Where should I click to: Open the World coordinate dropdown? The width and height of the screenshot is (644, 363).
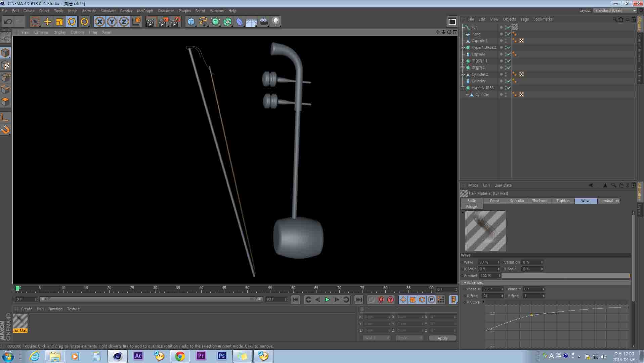pyautogui.click(x=376, y=338)
